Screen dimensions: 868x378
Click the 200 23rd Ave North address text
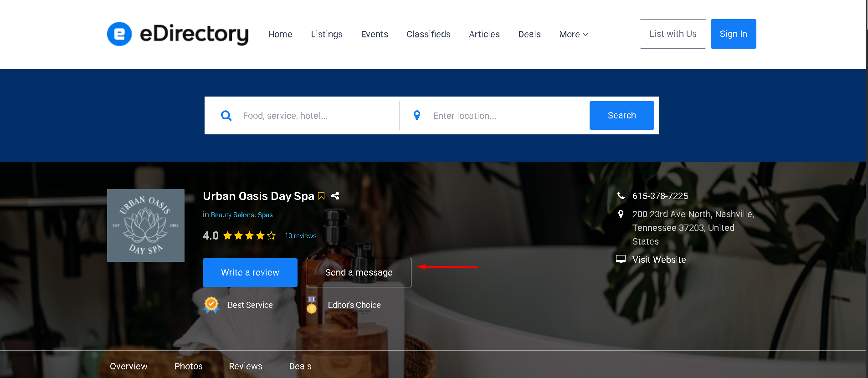(x=693, y=228)
